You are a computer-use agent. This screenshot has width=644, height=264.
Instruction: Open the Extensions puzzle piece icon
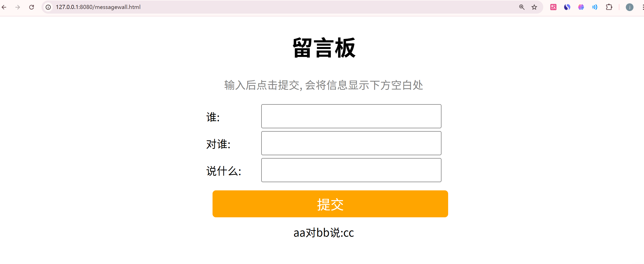pyautogui.click(x=609, y=7)
